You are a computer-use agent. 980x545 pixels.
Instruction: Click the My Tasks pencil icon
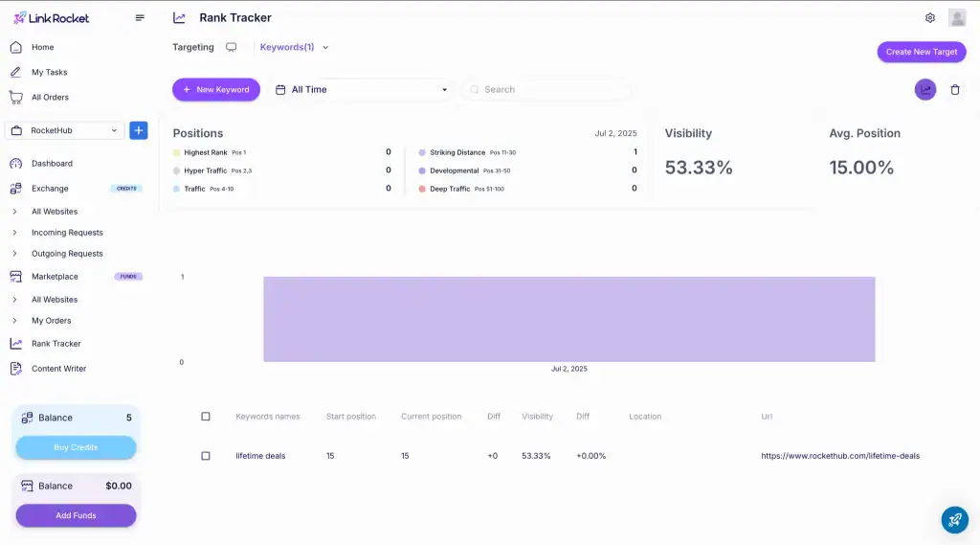coord(16,72)
